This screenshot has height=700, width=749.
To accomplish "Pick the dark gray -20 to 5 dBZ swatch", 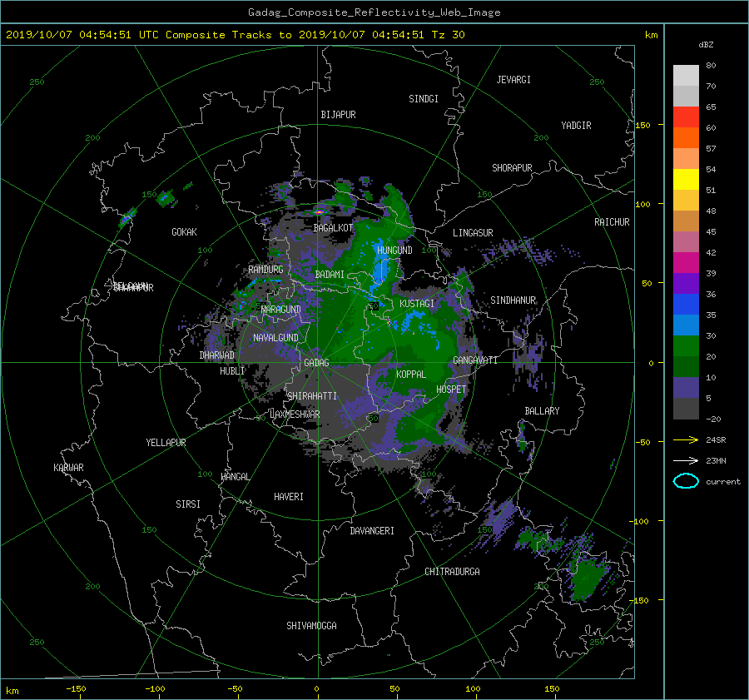I will click(x=686, y=409).
